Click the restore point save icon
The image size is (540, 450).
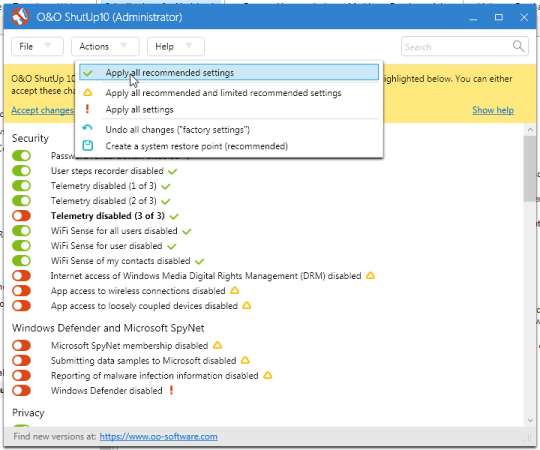click(88, 146)
